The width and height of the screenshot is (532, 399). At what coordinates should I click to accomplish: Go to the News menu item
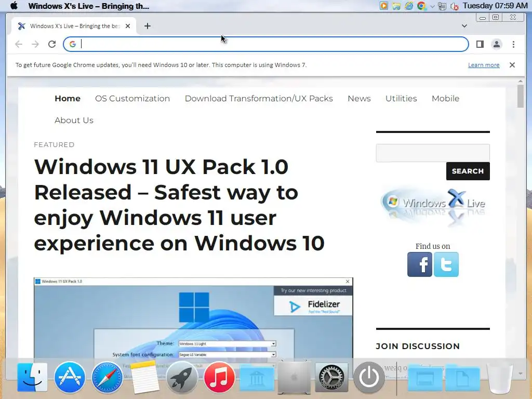click(x=359, y=98)
